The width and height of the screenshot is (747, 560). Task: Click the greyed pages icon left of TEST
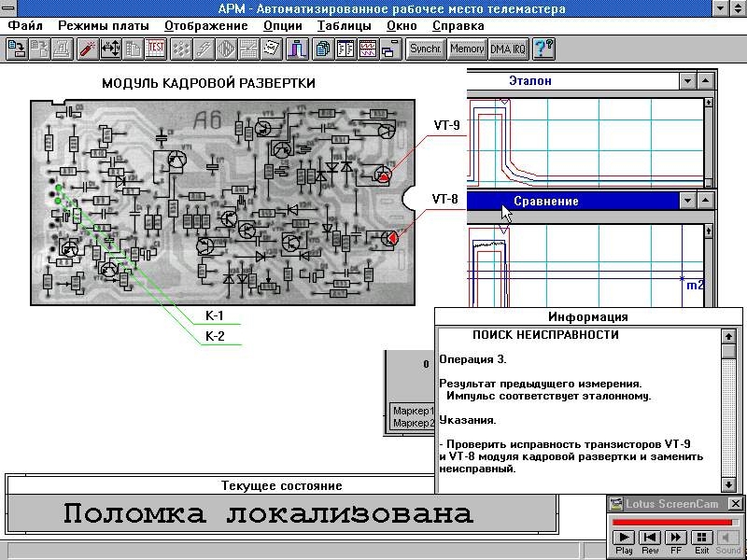coord(134,49)
